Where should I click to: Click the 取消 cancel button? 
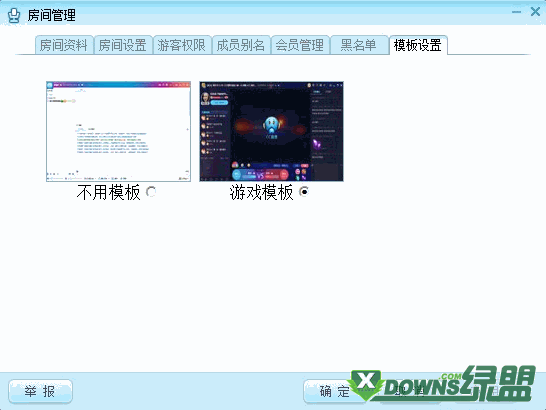click(x=410, y=392)
